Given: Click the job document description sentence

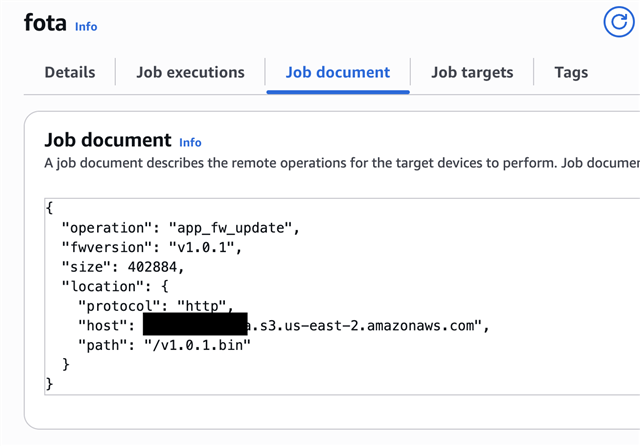Looking at the screenshot, I should point(342,163).
